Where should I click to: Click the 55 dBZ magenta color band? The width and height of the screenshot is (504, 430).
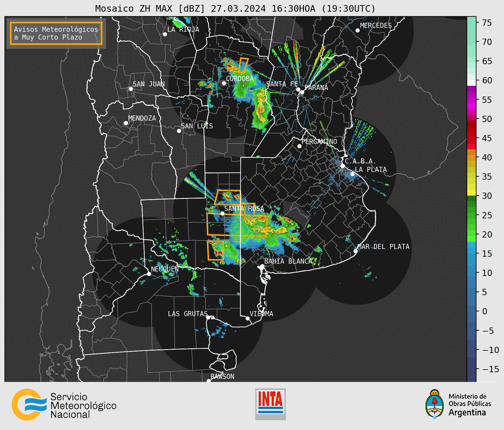[x=471, y=100]
